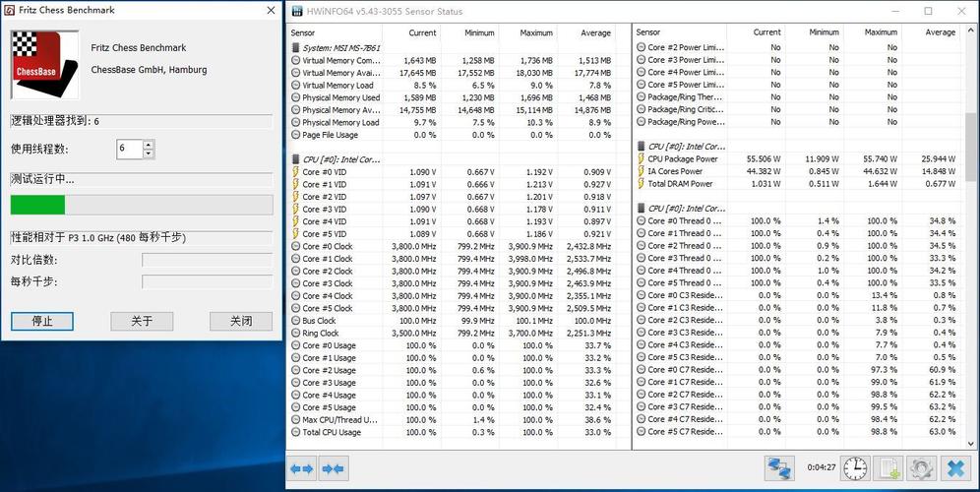Click the HWiNFO64 title bar app icon
Screen dimensions: 980x492
pos(295,11)
